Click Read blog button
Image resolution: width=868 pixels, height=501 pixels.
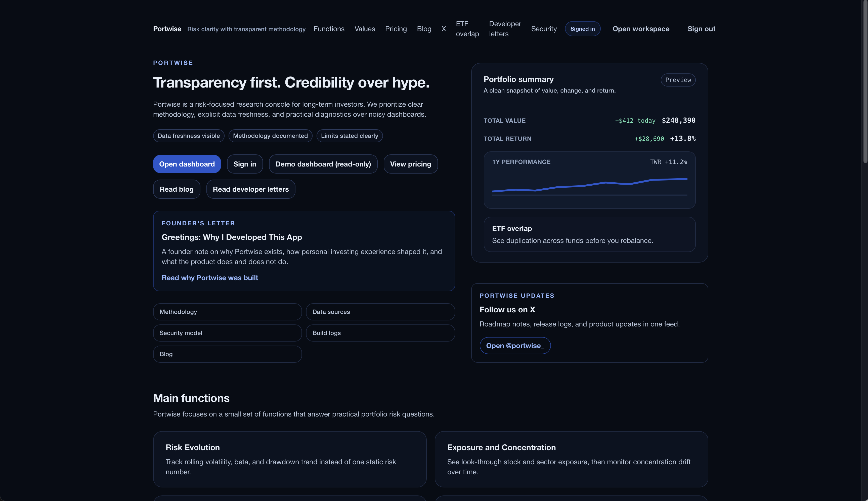177,189
